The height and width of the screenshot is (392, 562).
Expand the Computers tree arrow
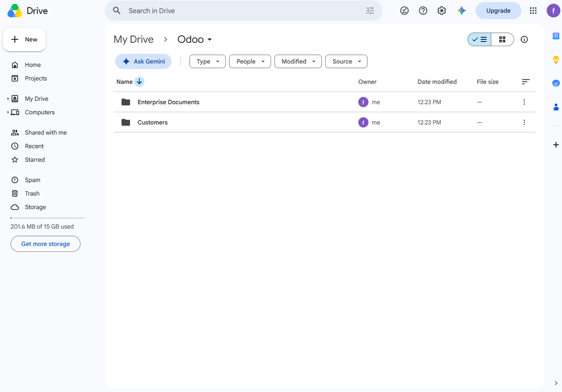(8, 112)
